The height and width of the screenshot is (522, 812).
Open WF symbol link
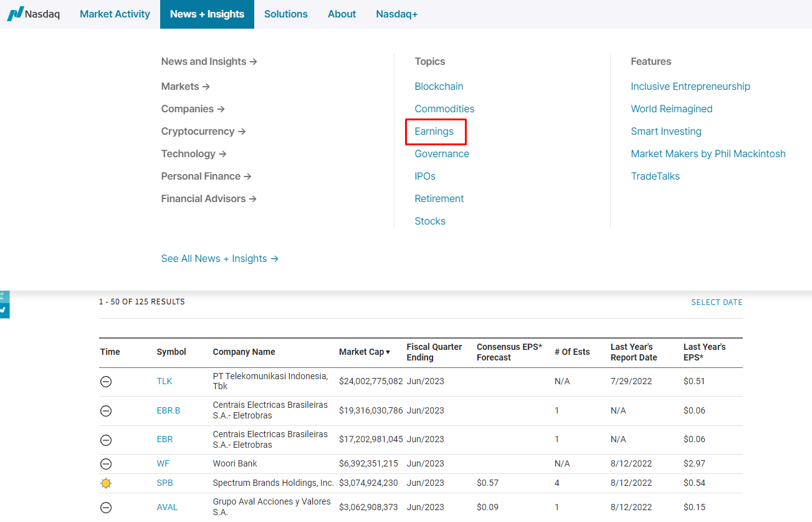[x=163, y=463]
